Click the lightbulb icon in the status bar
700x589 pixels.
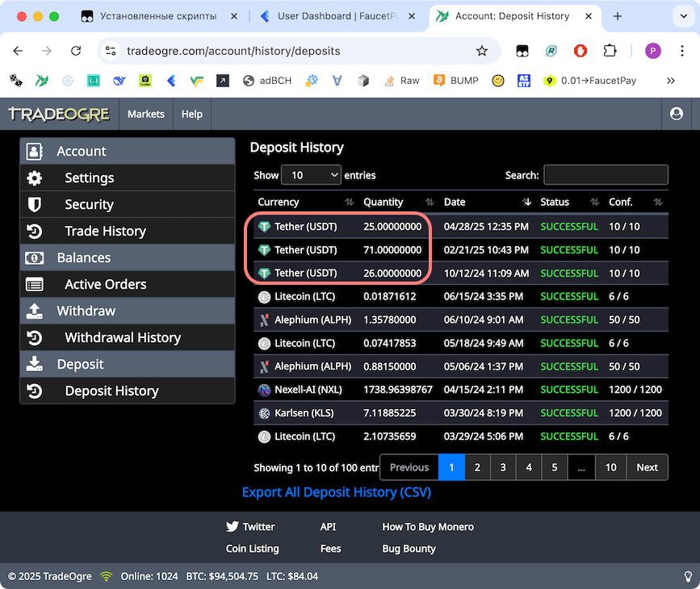pyautogui.click(x=688, y=577)
